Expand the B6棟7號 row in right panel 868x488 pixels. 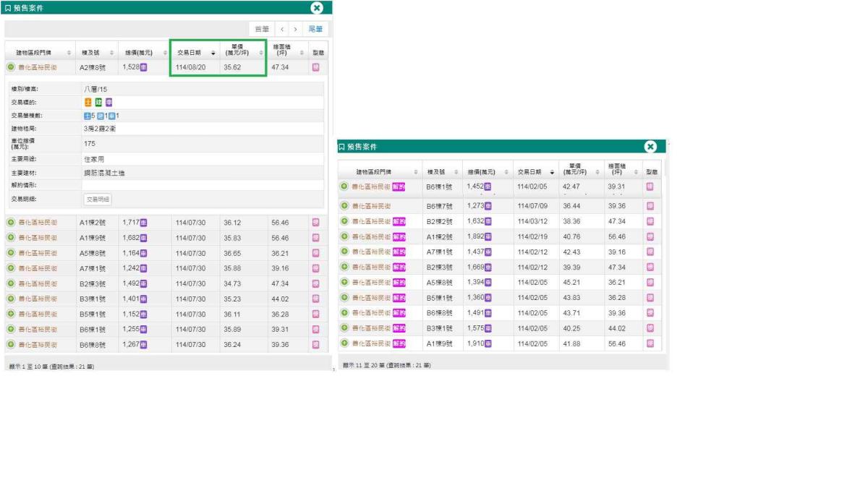pyautogui.click(x=344, y=206)
